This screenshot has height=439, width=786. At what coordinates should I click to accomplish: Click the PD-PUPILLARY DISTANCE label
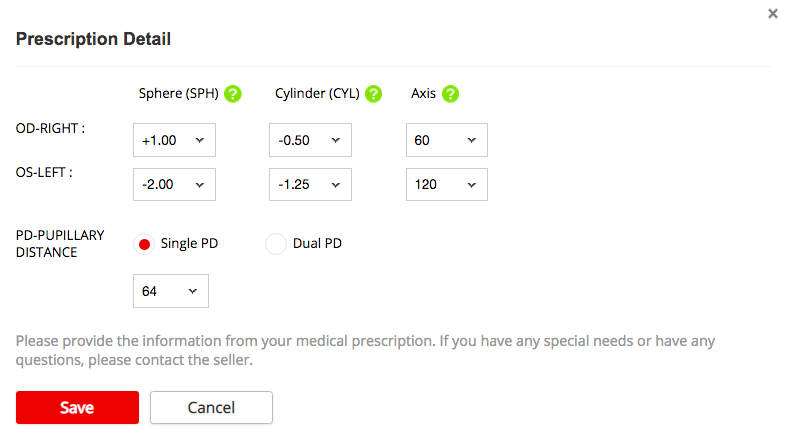pos(60,243)
